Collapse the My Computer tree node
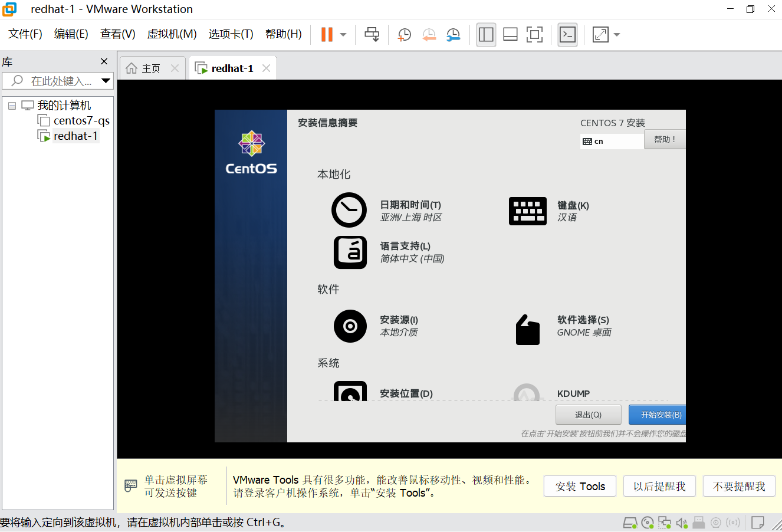 pyautogui.click(x=12, y=106)
